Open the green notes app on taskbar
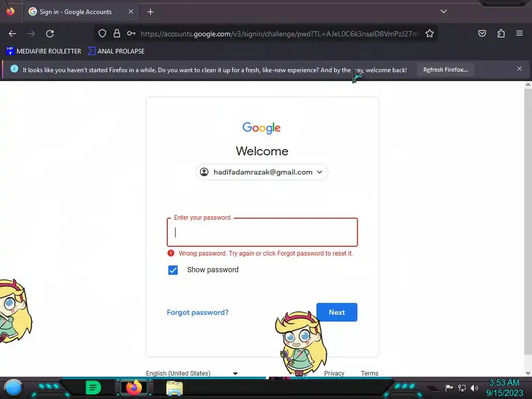532x399 pixels. click(94, 388)
